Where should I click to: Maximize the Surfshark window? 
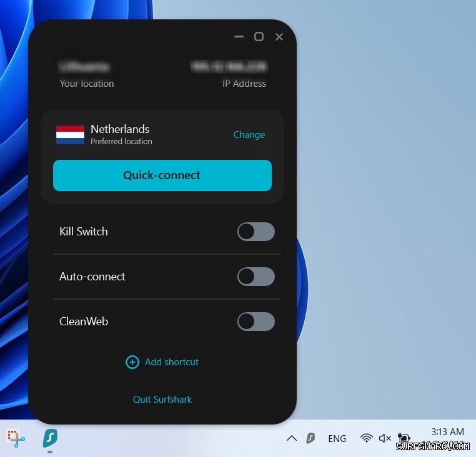coord(259,37)
